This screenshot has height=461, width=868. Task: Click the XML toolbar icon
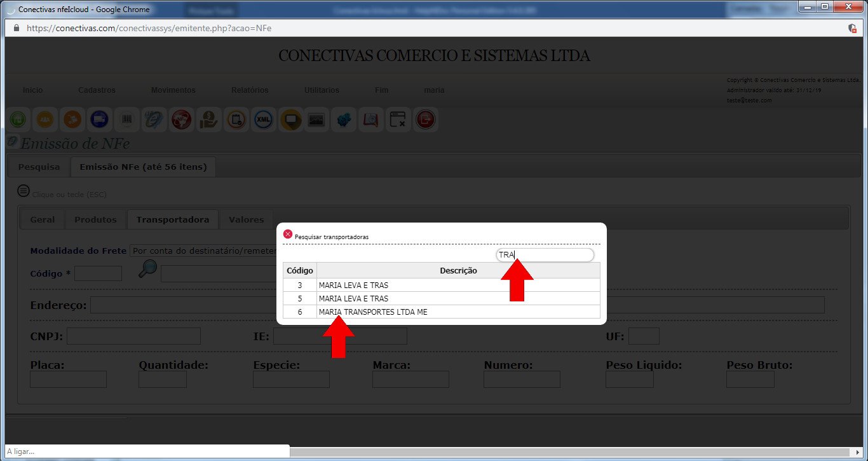263,120
